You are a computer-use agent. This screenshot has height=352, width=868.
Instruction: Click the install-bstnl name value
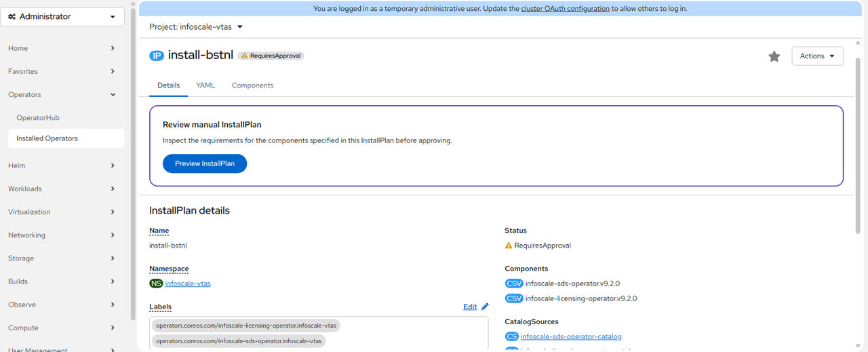[x=168, y=246]
